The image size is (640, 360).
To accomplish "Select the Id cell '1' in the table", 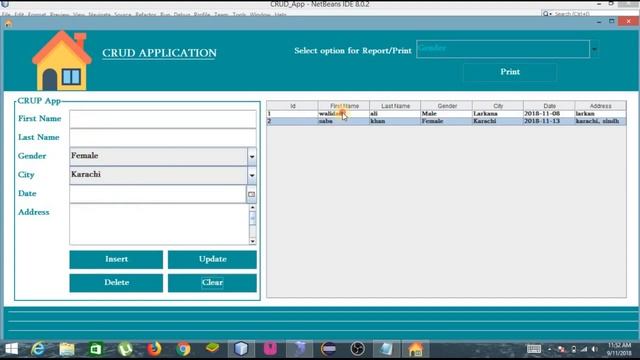I will [293, 114].
